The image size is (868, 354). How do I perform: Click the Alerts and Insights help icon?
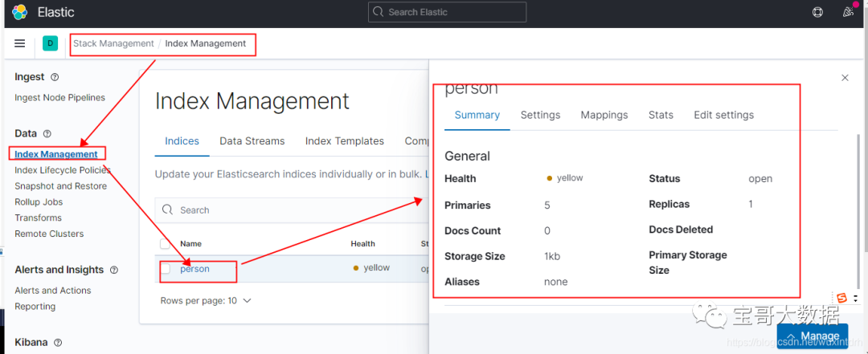click(x=114, y=270)
